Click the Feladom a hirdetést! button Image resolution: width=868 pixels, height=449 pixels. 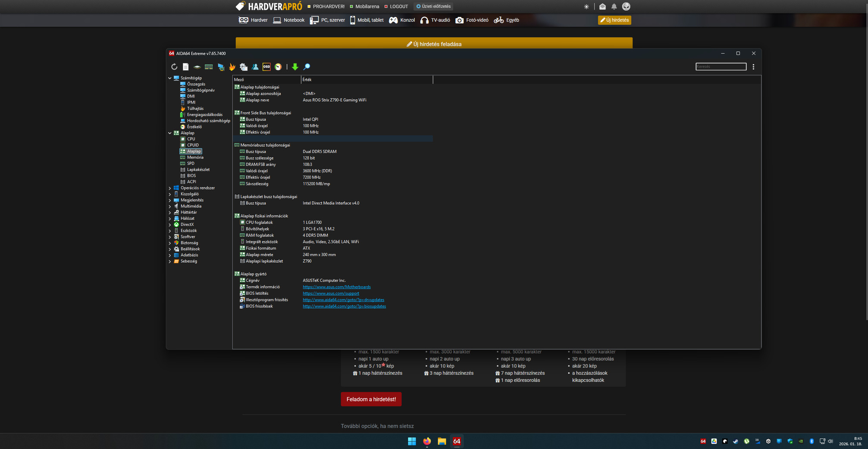tap(371, 399)
